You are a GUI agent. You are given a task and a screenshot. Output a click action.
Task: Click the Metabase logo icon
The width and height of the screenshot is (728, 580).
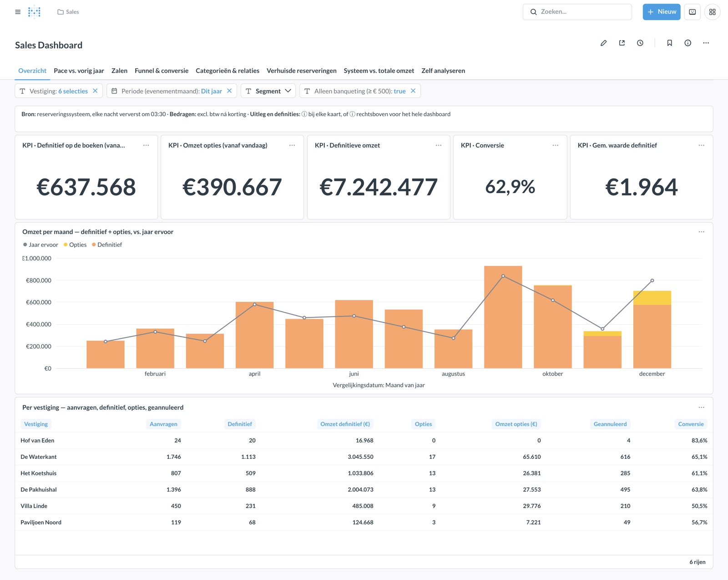(x=34, y=12)
